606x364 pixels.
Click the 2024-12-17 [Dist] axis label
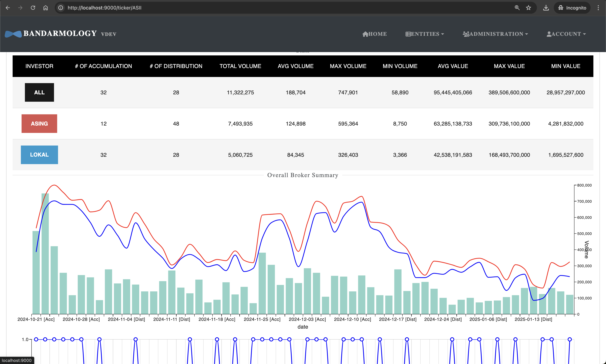(x=398, y=319)
